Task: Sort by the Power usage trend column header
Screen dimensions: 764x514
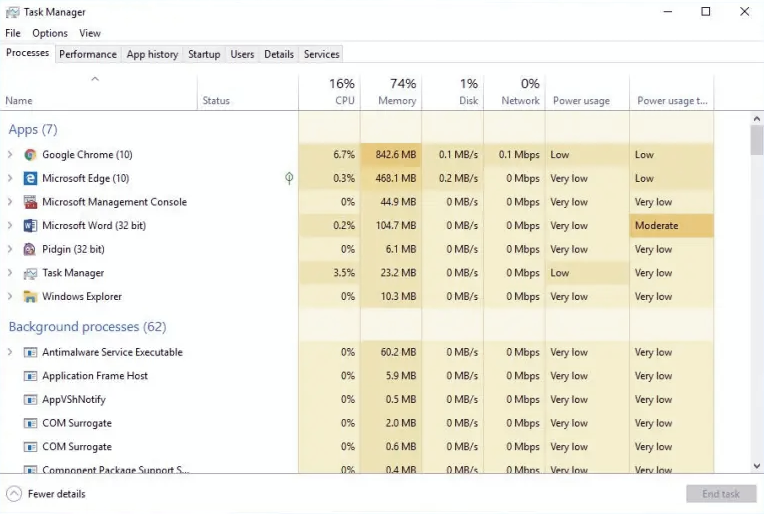Action: click(x=672, y=93)
